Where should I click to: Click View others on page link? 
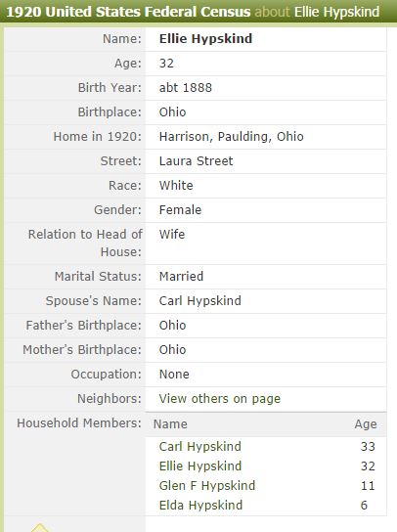(220, 399)
